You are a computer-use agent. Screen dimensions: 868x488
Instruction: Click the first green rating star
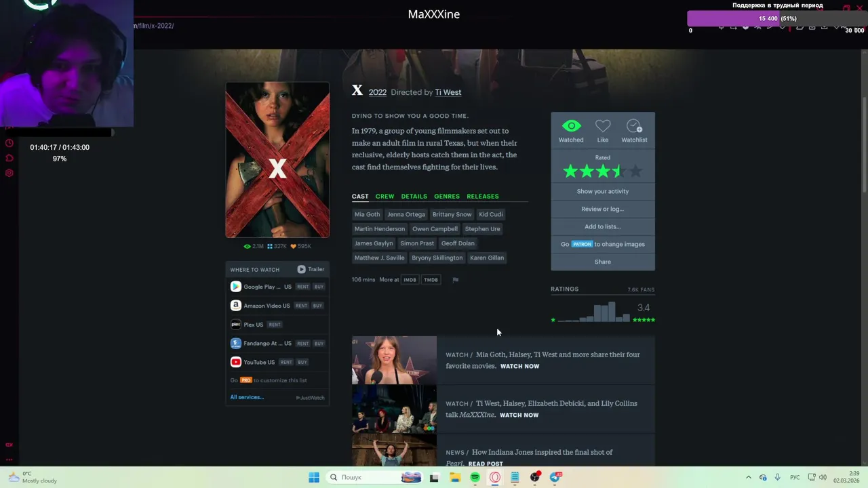570,171
